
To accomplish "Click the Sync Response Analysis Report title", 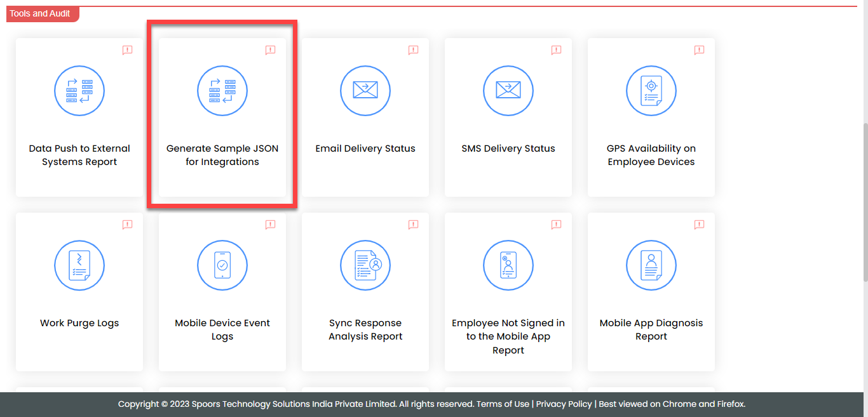I will coord(365,329).
